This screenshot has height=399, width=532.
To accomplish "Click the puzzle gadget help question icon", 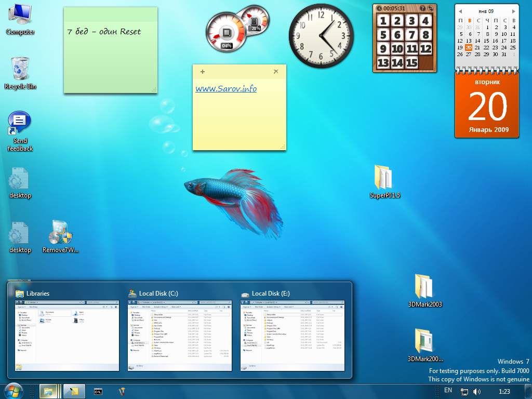I will tap(422, 8).
